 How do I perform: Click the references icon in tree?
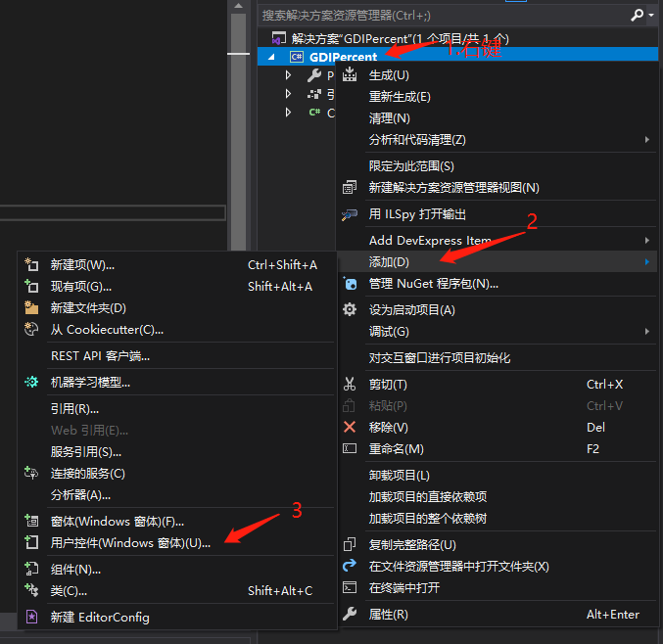pos(314,94)
